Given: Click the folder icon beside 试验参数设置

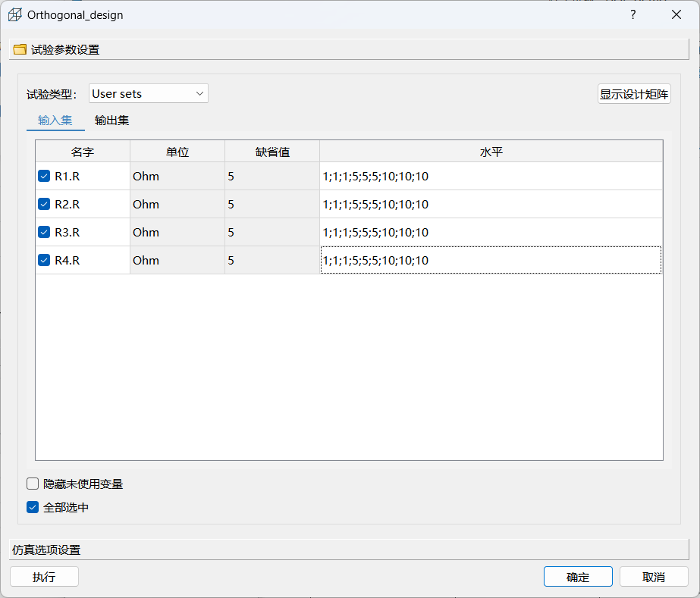Looking at the screenshot, I should click(20, 50).
